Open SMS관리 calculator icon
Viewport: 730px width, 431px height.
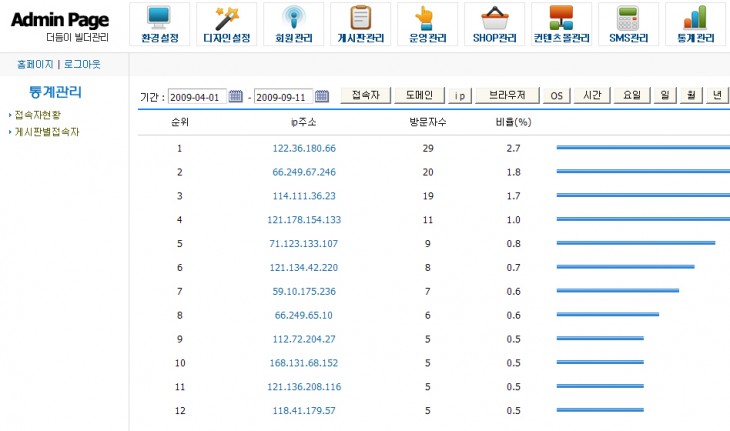pyautogui.click(x=628, y=18)
